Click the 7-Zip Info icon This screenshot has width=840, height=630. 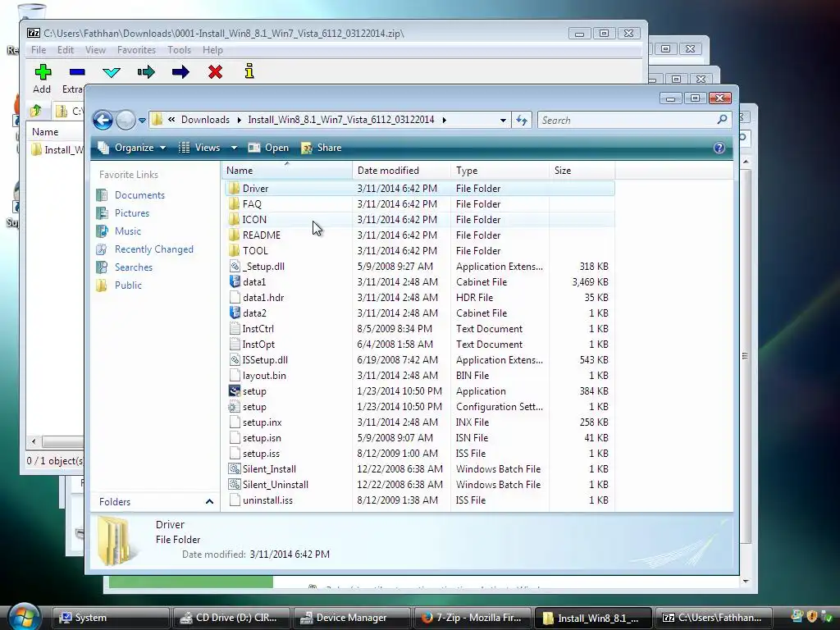click(249, 71)
